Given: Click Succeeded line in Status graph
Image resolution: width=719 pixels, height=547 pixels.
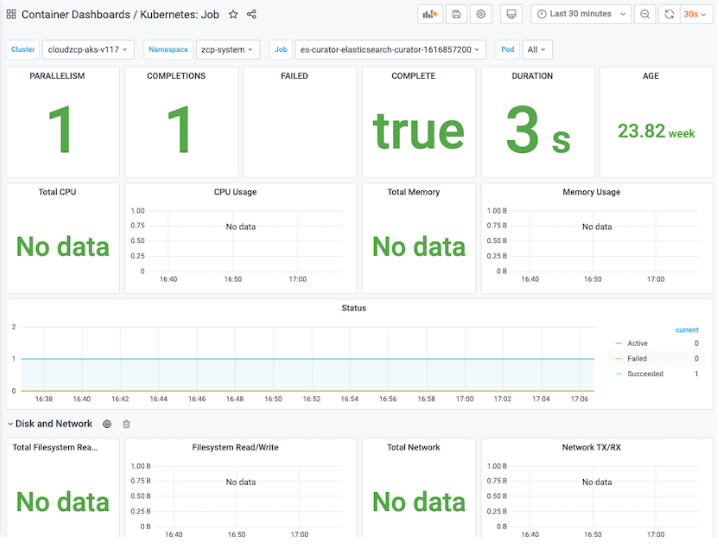Looking at the screenshot, I should (x=307, y=359).
